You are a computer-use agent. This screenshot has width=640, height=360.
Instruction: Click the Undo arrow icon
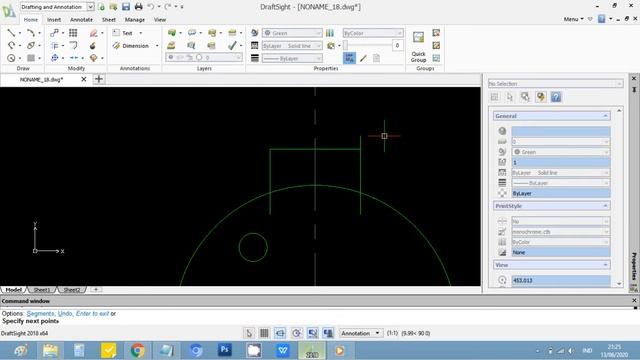151,7
